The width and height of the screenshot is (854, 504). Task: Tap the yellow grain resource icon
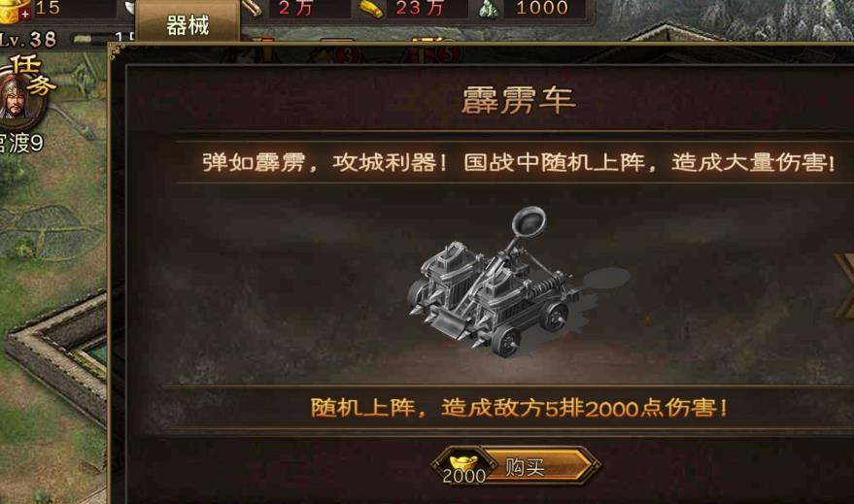[371, 8]
